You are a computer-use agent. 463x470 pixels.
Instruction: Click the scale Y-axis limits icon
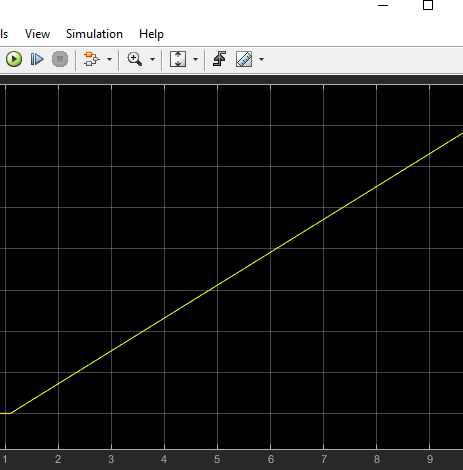click(178, 59)
